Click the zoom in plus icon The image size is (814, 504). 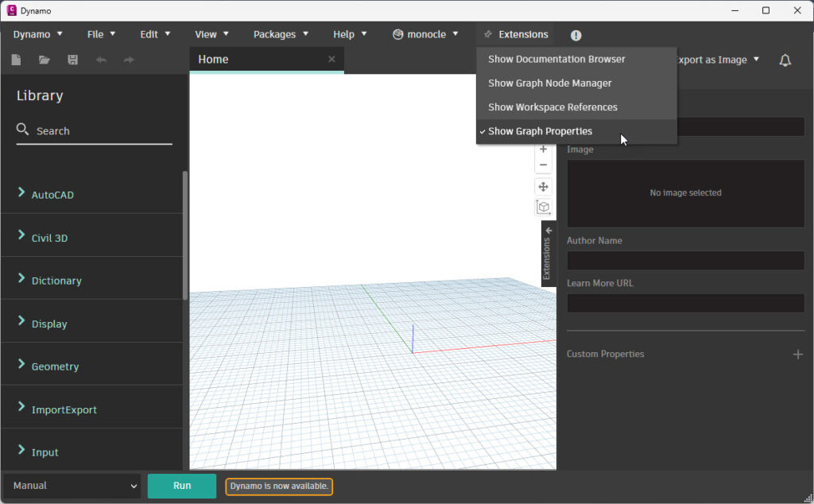[543, 149]
